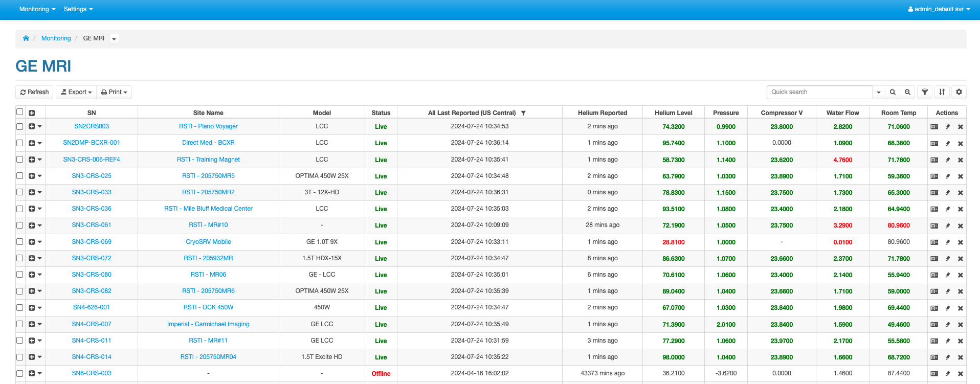Select the SN3-CRS-072 row checkbox

[x=19, y=258]
